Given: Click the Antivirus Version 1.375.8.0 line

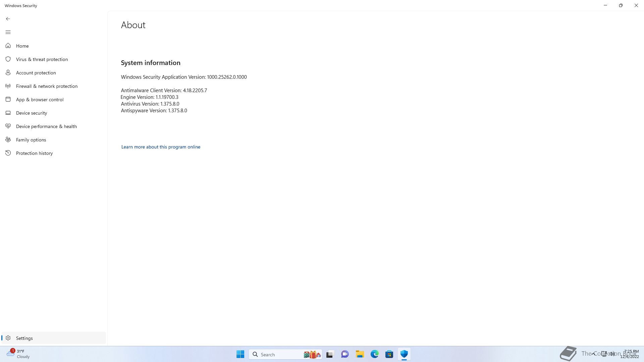Looking at the screenshot, I should tap(150, 104).
